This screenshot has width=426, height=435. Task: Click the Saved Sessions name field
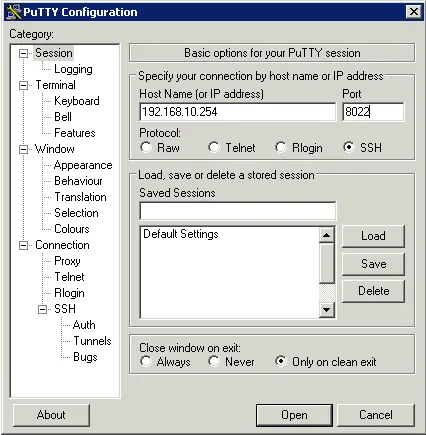click(x=238, y=211)
